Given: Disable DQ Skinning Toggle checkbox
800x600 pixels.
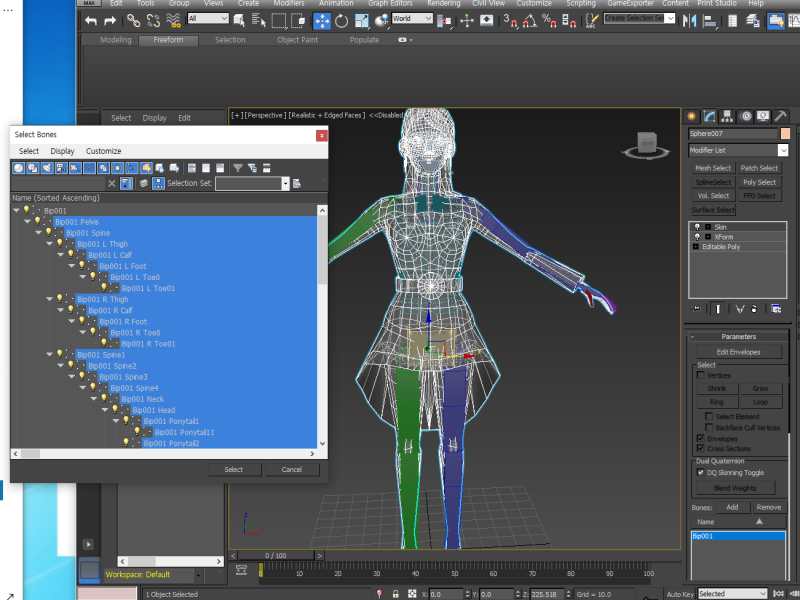Looking at the screenshot, I should tap(699, 472).
